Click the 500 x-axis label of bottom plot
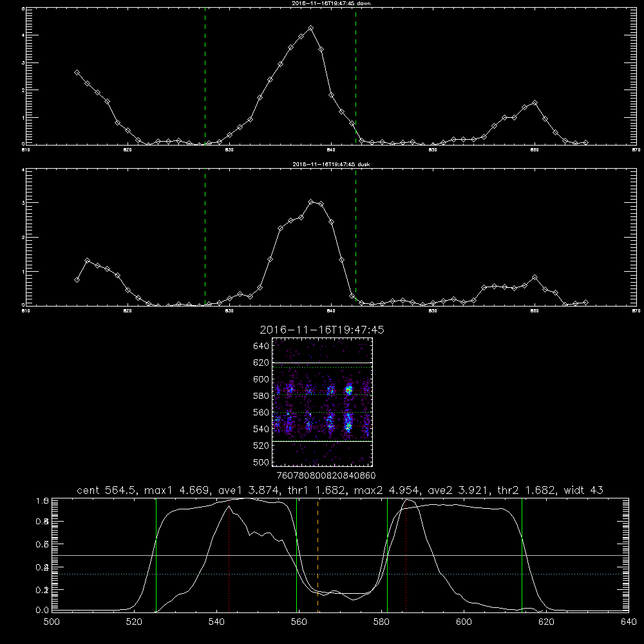This screenshot has width=644, height=644. click(52, 621)
